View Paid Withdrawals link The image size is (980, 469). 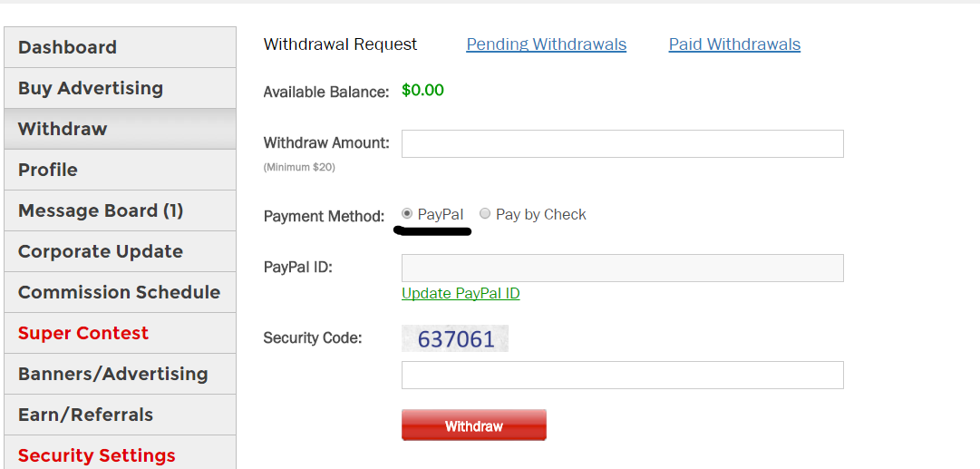(x=734, y=44)
